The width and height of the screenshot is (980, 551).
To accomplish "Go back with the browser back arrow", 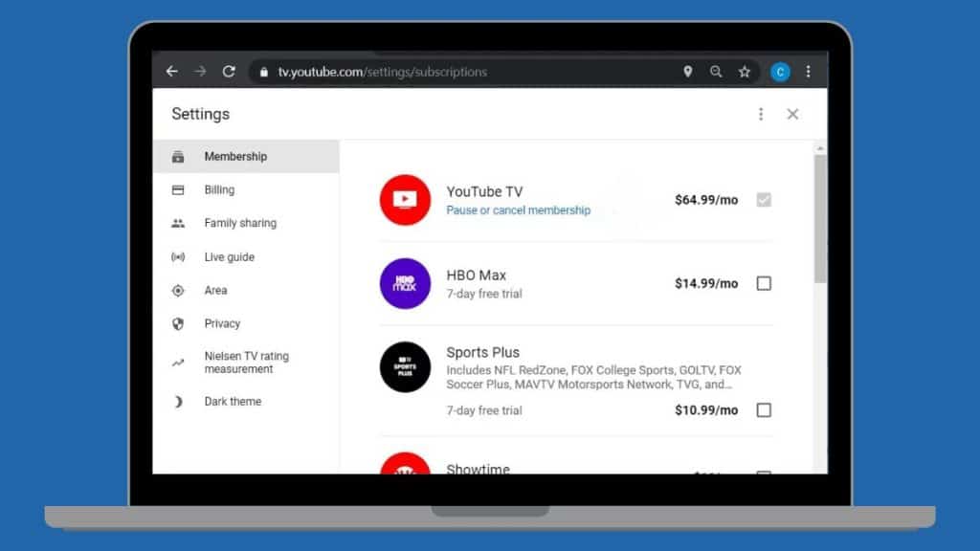I will [172, 72].
